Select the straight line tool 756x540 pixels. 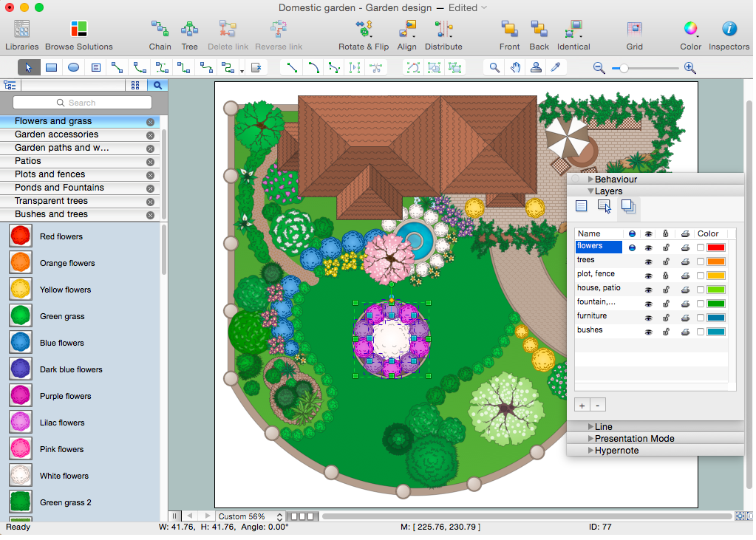(x=292, y=67)
